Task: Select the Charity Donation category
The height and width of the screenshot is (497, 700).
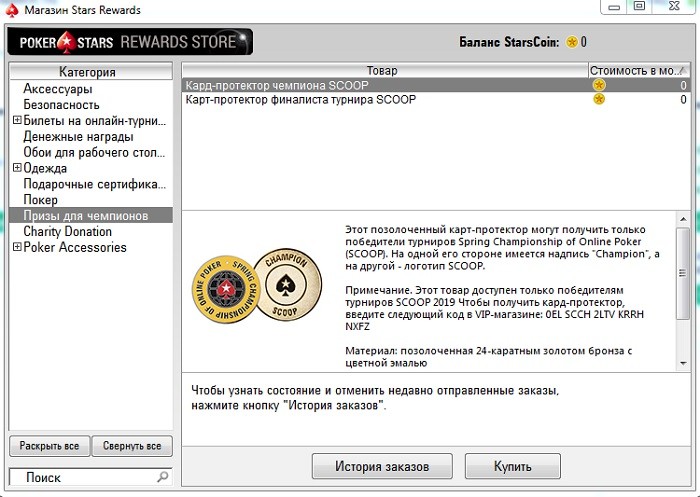Action: click(x=68, y=231)
